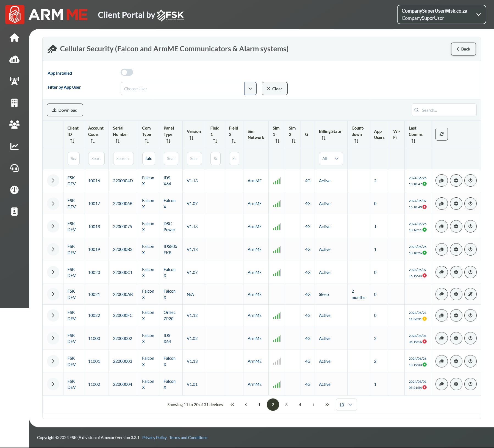The image size is (494, 448).
Task: Open the cloud analytics sidebar icon
Action: (14, 59)
